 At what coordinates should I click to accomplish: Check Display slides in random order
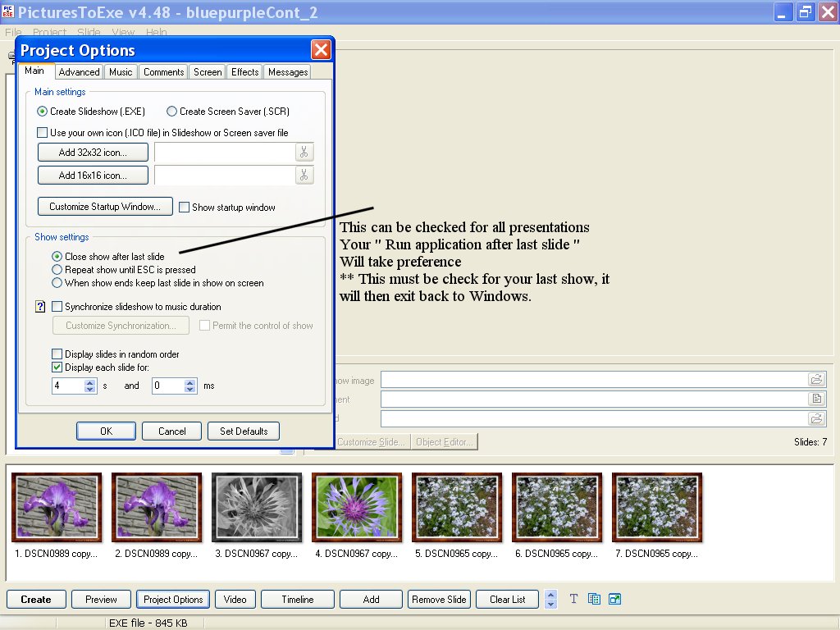click(57, 354)
